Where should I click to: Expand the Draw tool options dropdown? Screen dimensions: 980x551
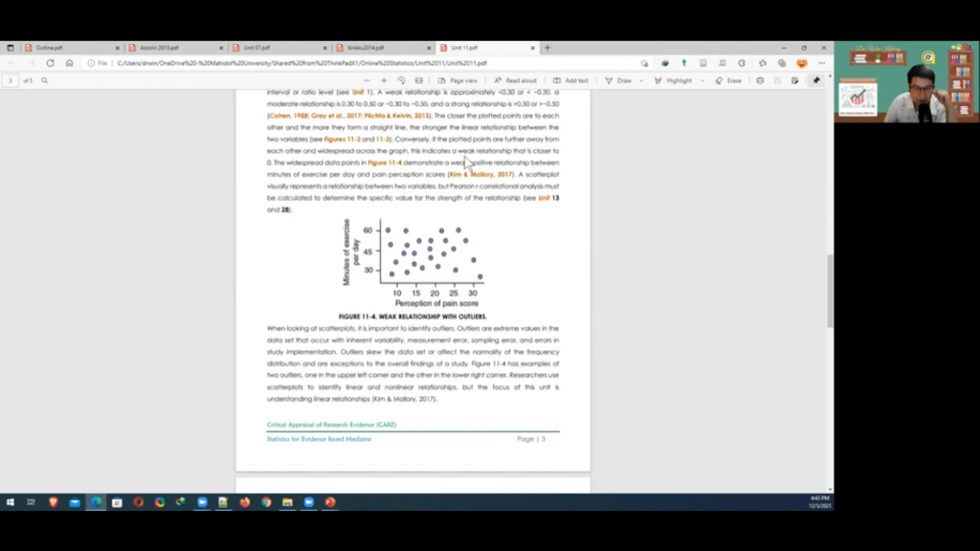641,80
